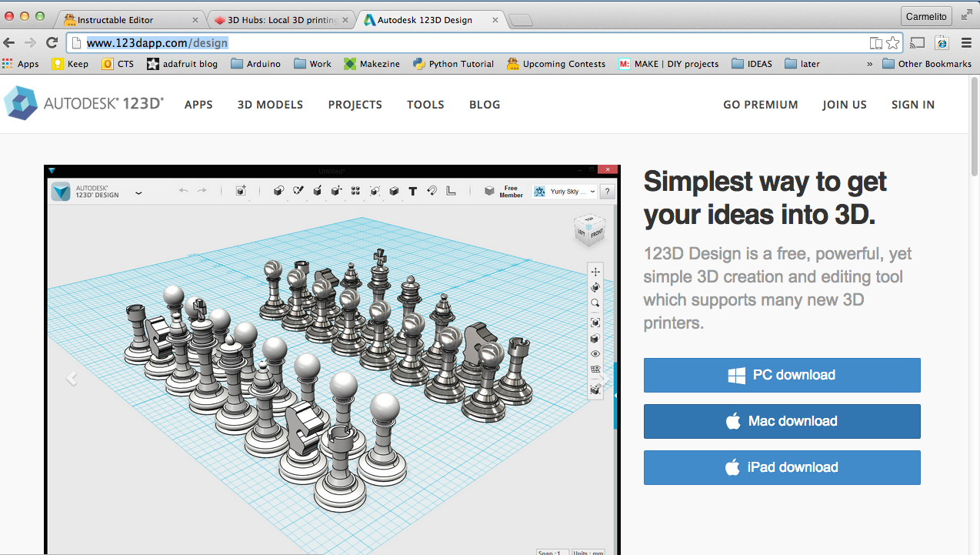Viewport: 980px width, 555px height.
Task: Open the IDEAS bookmarks folder
Action: click(752, 64)
